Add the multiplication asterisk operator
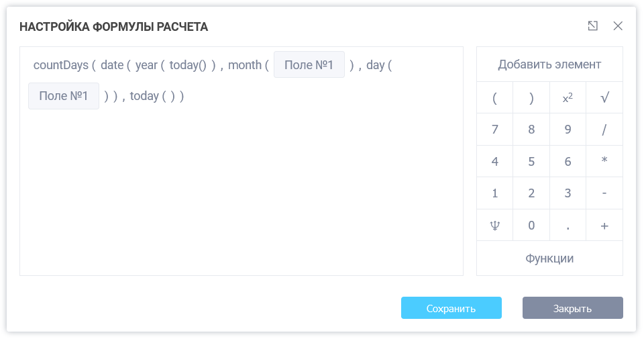 (x=604, y=161)
